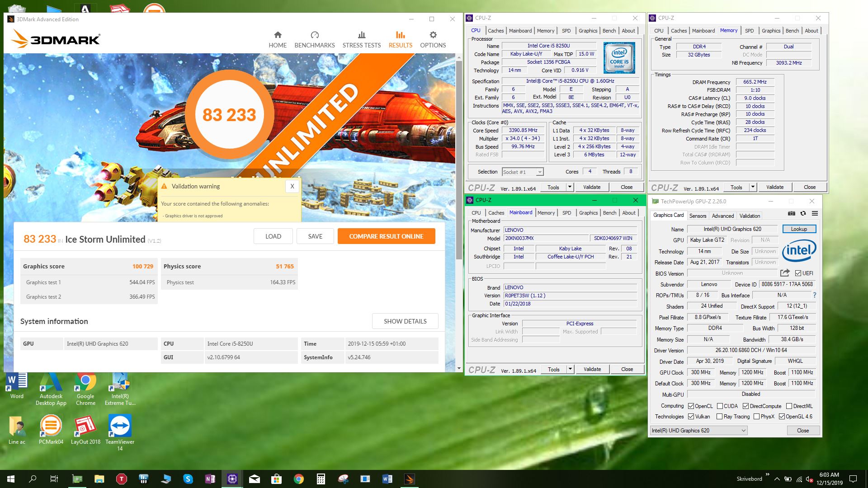
Task: Click Validate in the CPU-Z window on the Memory tab
Action: click(x=775, y=187)
